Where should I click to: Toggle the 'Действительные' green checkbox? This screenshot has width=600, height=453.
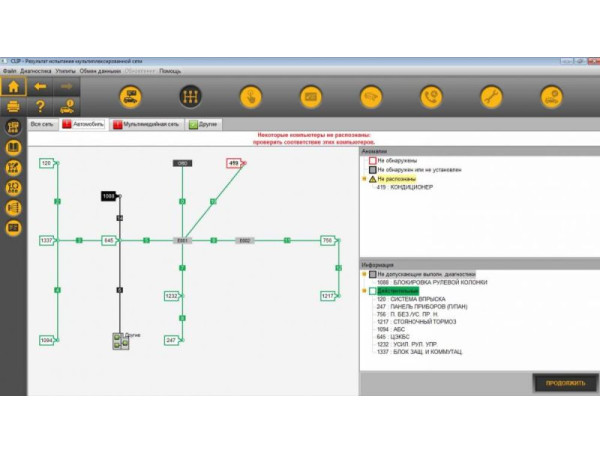[373, 291]
